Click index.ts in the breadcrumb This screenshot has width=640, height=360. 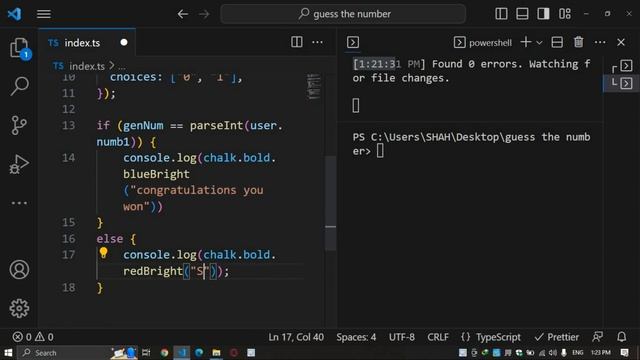click(x=87, y=66)
